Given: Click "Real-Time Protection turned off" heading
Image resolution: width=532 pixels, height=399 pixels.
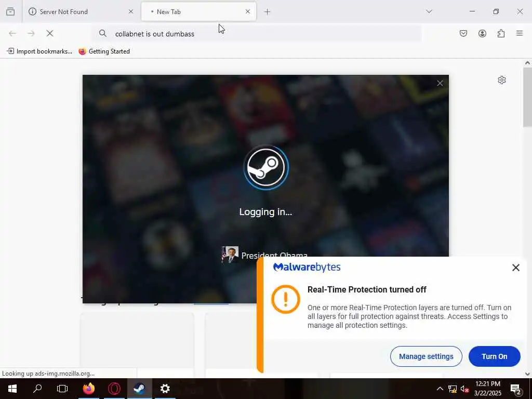Looking at the screenshot, I should (x=367, y=289).
